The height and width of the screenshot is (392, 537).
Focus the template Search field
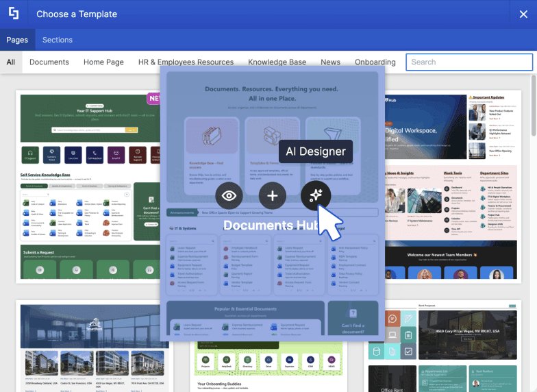[x=469, y=62]
